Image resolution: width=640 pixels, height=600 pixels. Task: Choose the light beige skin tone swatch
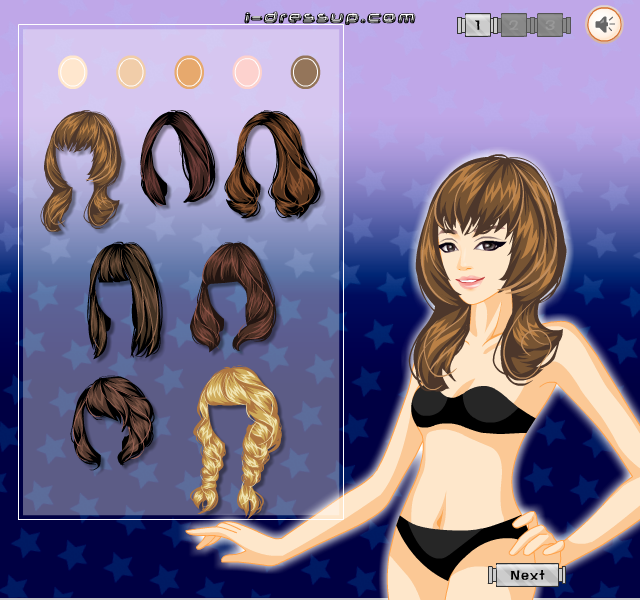pos(131,72)
